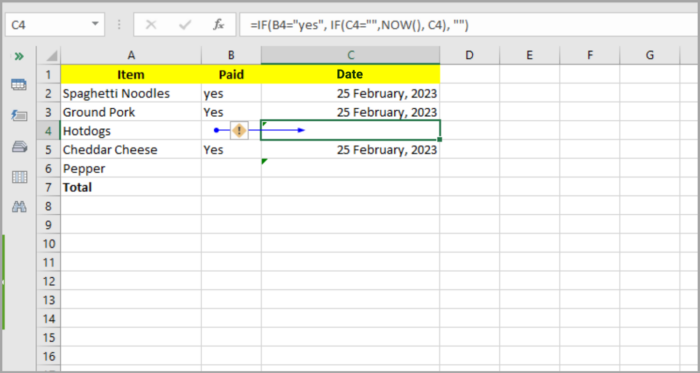Click the yellow Paid header cell
The width and height of the screenshot is (700, 373).
(x=231, y=75)
